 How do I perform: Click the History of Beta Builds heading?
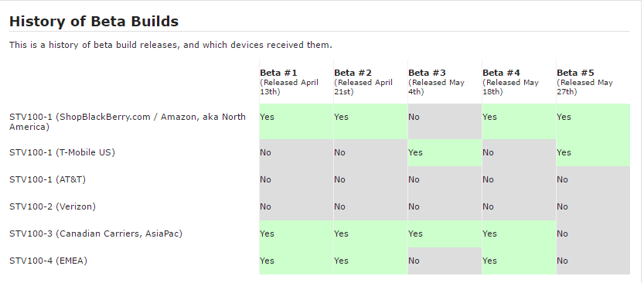94,22
